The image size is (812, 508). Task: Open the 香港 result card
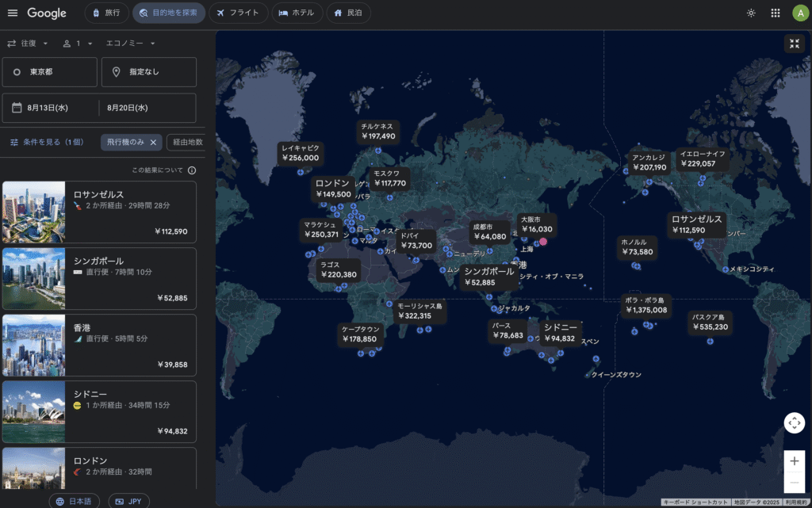pyautogui.click(x=99, y=345)
